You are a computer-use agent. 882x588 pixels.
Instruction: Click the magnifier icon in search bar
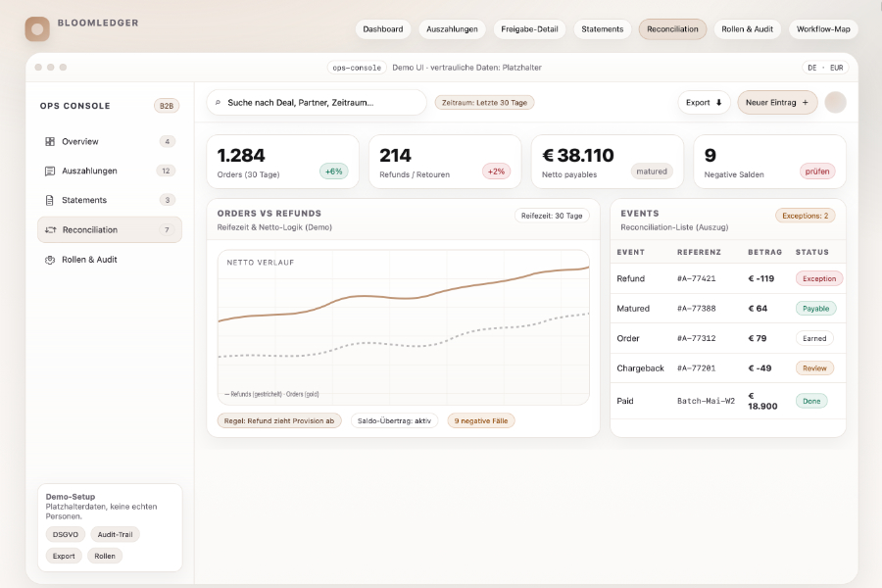[x=218, y=102]
